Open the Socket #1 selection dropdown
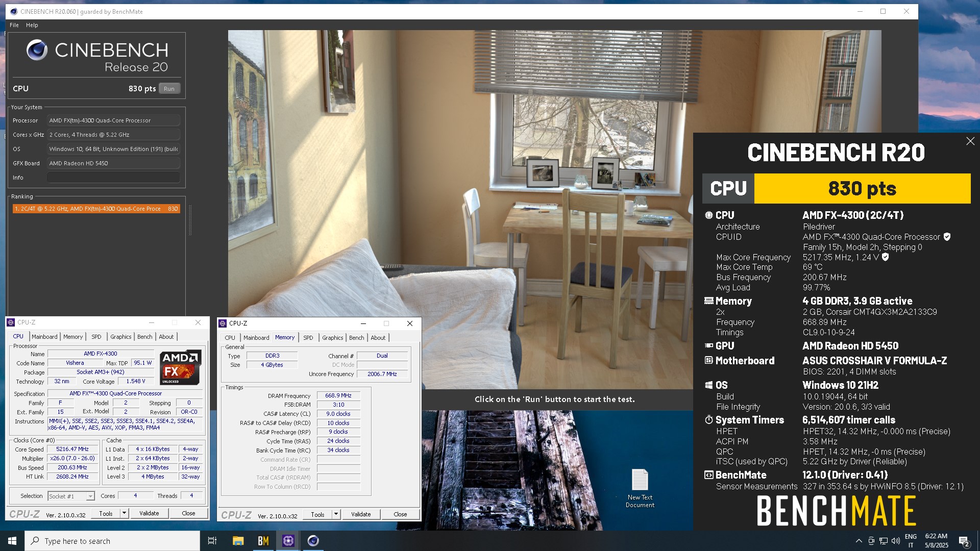The height and width of the screenshot is (551, 980). (71, 496)
